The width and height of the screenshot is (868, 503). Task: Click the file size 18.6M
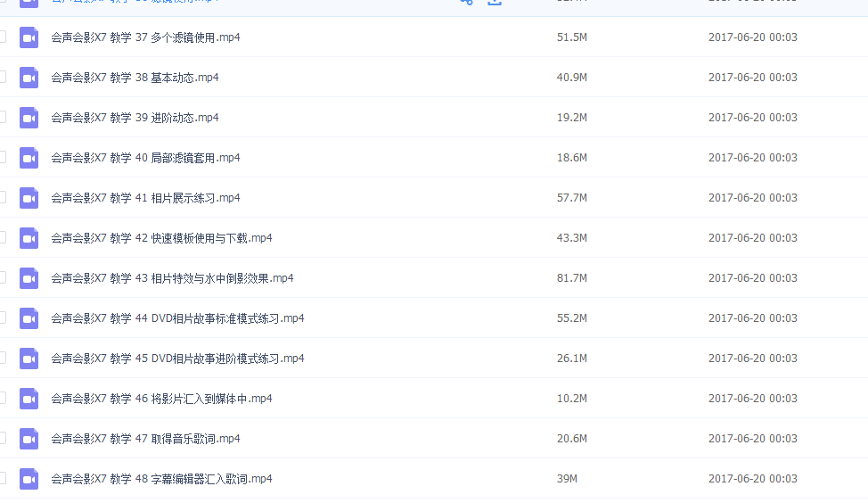[572, 157]
